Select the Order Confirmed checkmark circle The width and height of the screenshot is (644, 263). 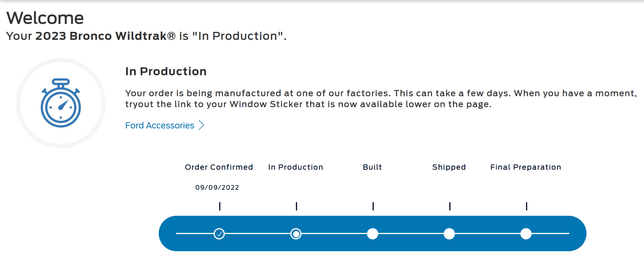(x=219, y=234)
